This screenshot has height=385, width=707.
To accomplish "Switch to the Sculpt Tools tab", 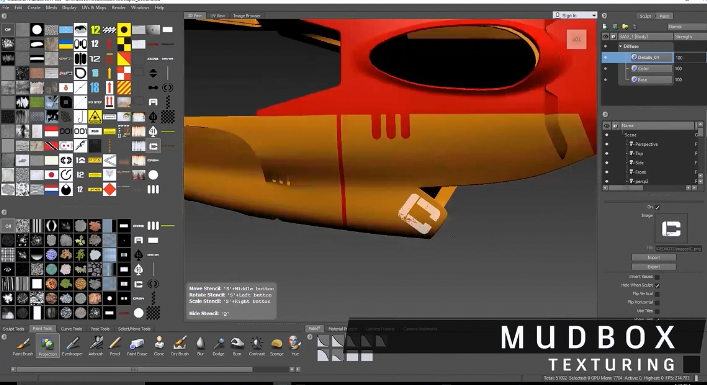I will point(14,329).
